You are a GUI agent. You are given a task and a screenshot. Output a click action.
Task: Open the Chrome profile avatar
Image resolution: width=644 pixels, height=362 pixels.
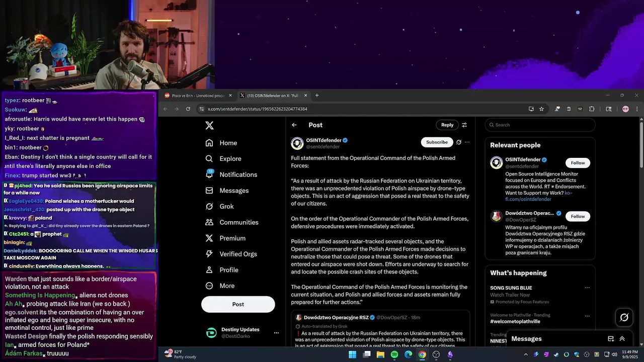tap(625, 109)
